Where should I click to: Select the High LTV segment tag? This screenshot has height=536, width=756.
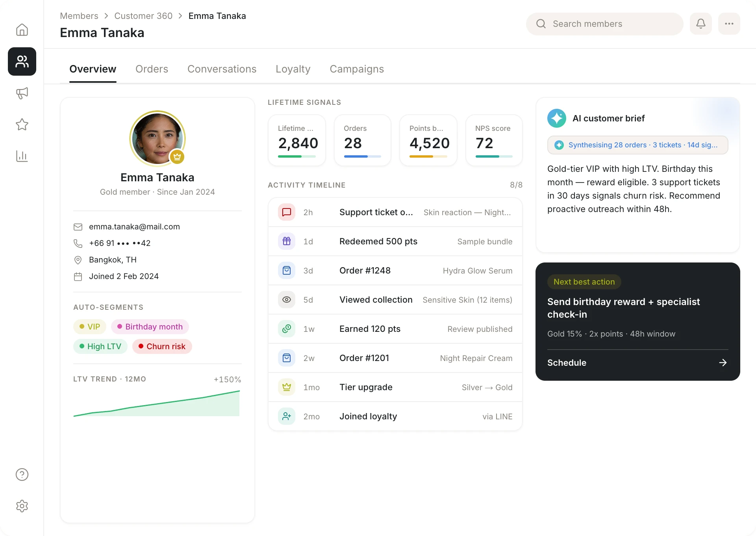pyautogui.click(x=100, y=346)
